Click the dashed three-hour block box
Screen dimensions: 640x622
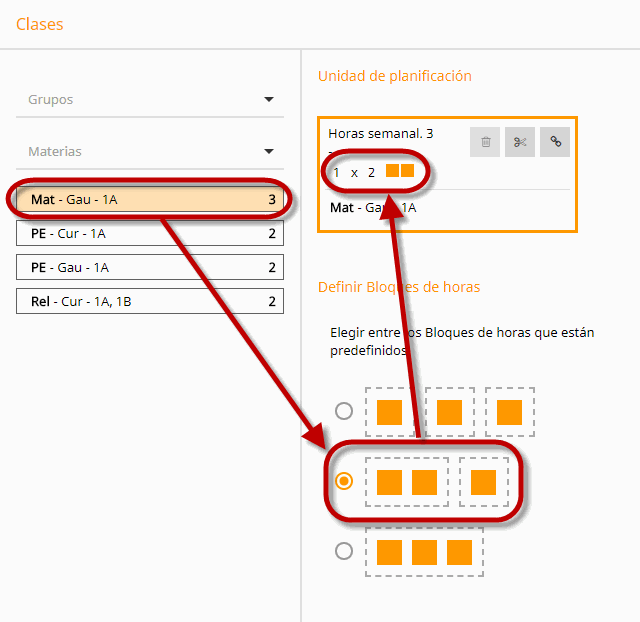point(424,552)
